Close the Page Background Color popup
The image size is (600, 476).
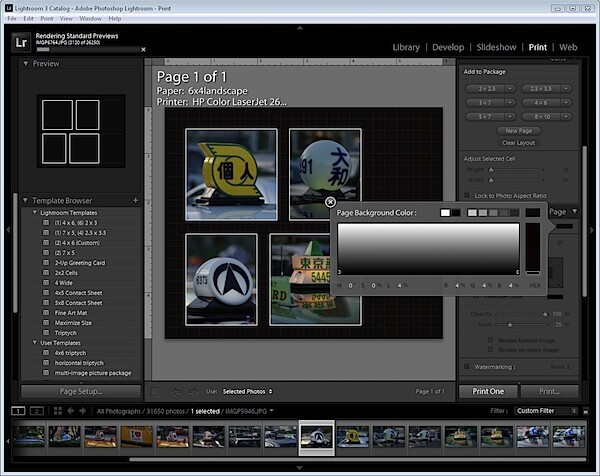coord(330,202)
